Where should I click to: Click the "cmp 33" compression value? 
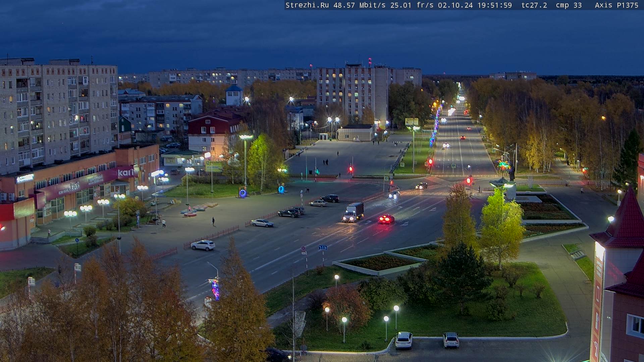point(569,5)
